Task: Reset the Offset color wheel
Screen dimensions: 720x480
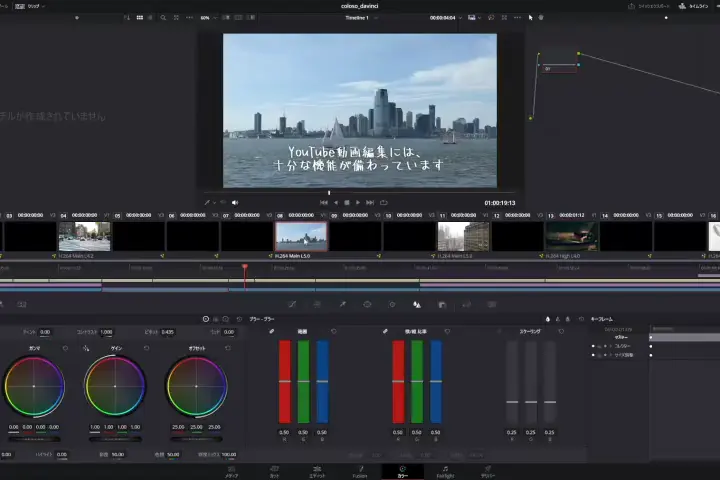Action: pos(228,349)
